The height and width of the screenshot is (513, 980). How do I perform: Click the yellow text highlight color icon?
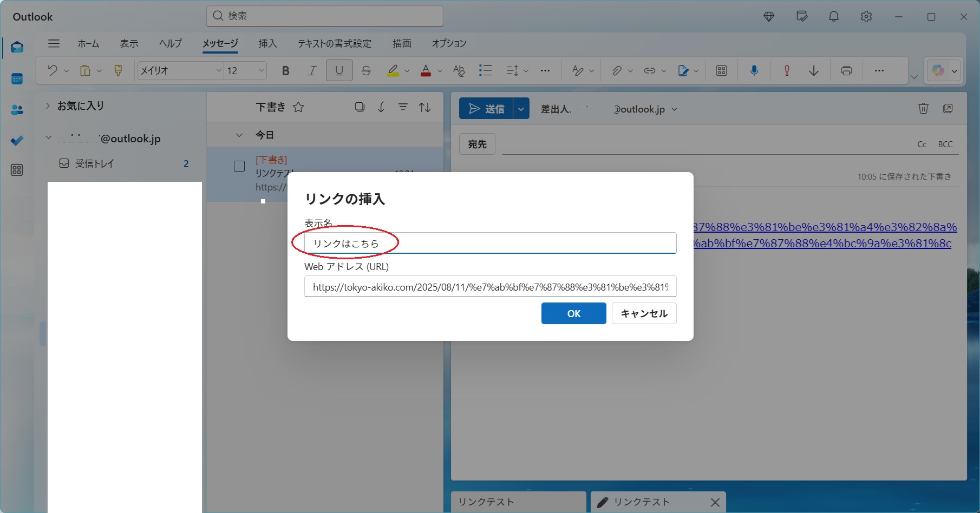(393, 71)
